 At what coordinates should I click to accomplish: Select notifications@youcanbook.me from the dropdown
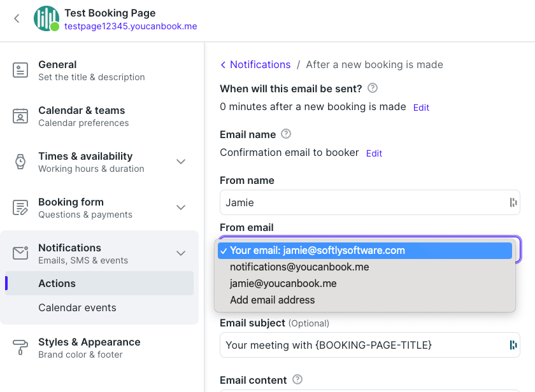click(365, 267)
